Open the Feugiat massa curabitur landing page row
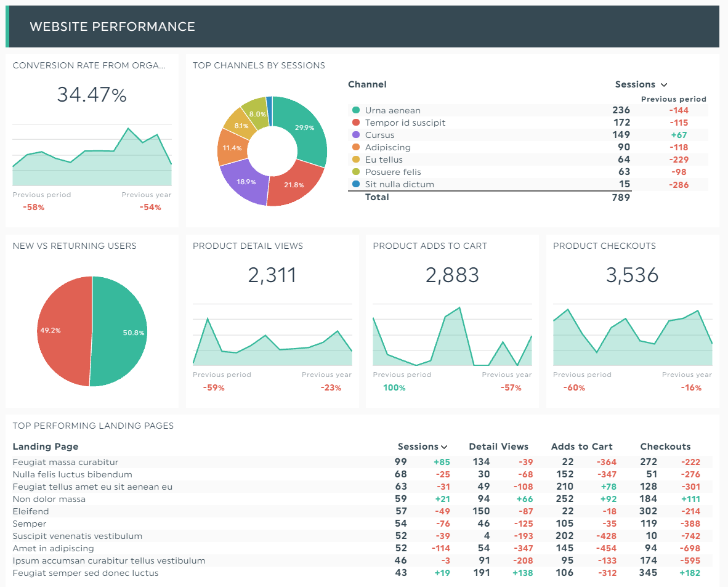728x587 pixels. 65,462
